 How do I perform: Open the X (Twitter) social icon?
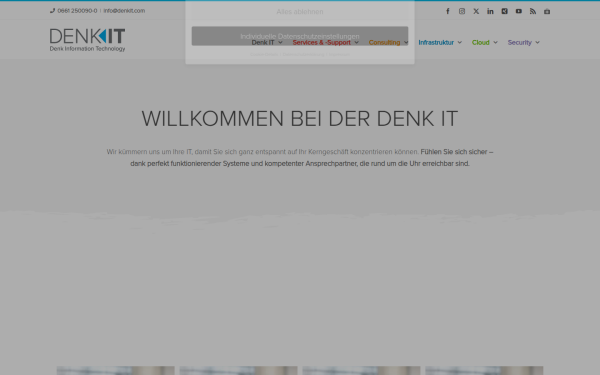pyautogui.click(x=476, y=11)
